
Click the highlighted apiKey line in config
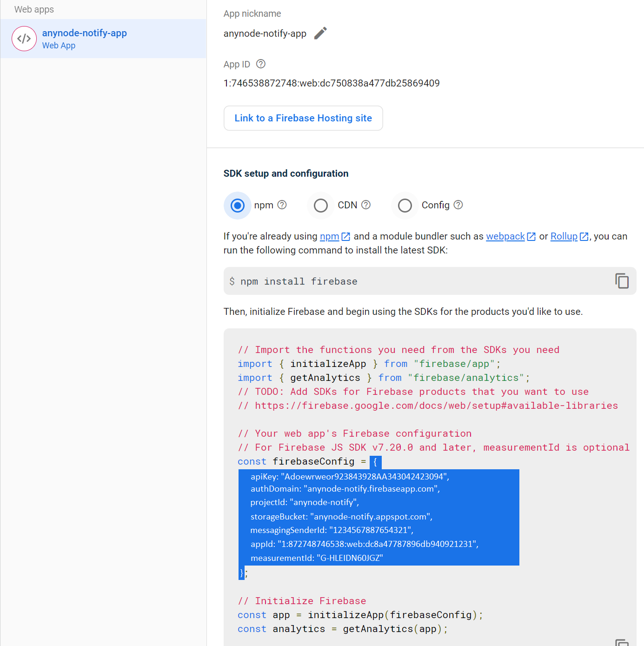(x=350, y=476)
